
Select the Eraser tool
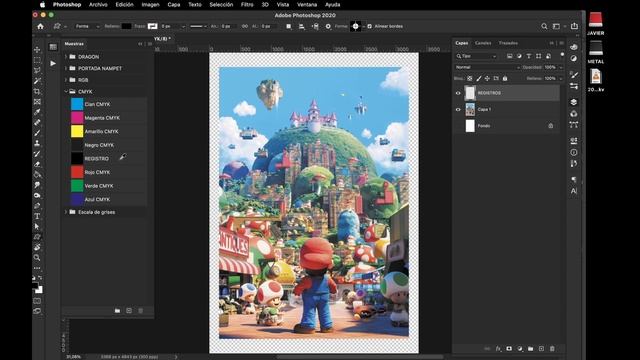pyautogui.click(x=37, y=164)
